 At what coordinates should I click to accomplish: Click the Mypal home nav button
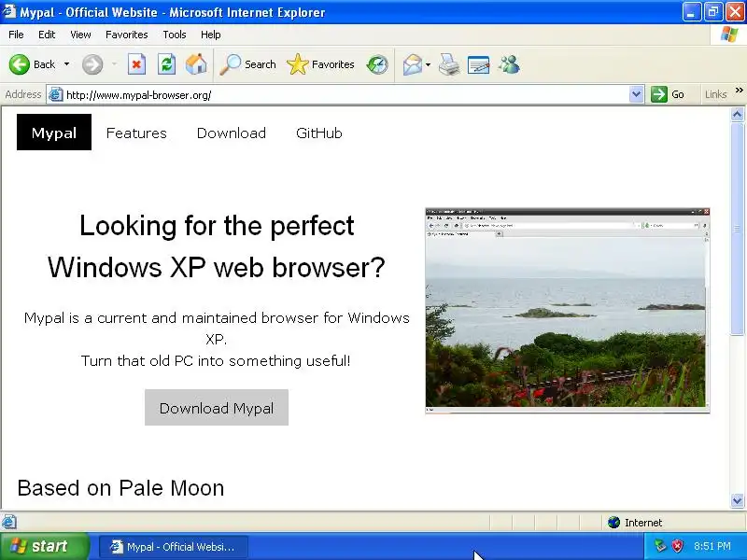(54, 133)
